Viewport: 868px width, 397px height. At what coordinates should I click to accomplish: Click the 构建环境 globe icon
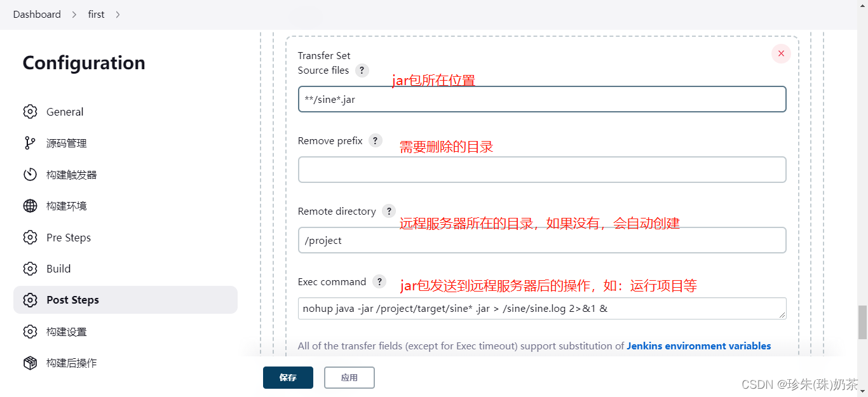pyautogui.click(x=30, y=206)
